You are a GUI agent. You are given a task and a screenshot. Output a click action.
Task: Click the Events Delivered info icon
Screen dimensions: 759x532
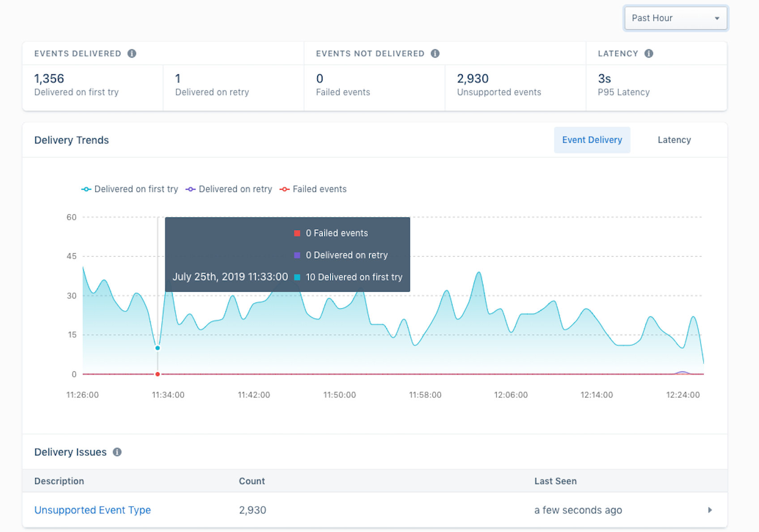tap(132, 53)
